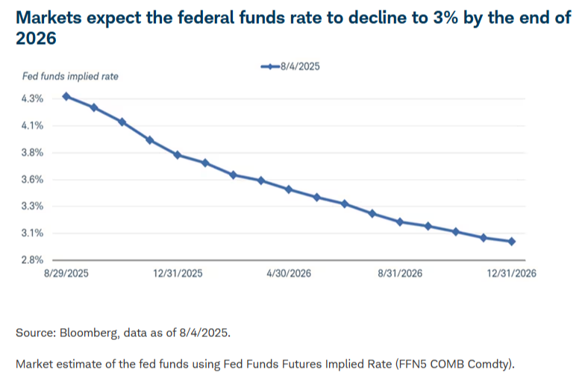Click the chart title about federal funds rate

293,28
